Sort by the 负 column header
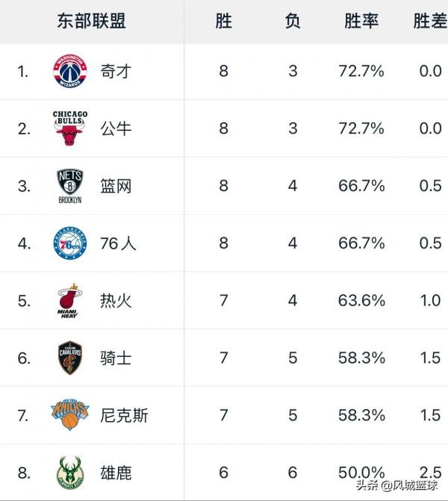The image size is (448, 501). [x=293, y=21]
